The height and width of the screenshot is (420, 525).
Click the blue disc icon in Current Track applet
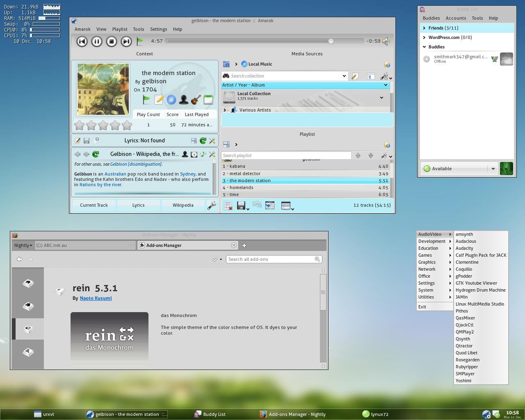tap(171, 99)
